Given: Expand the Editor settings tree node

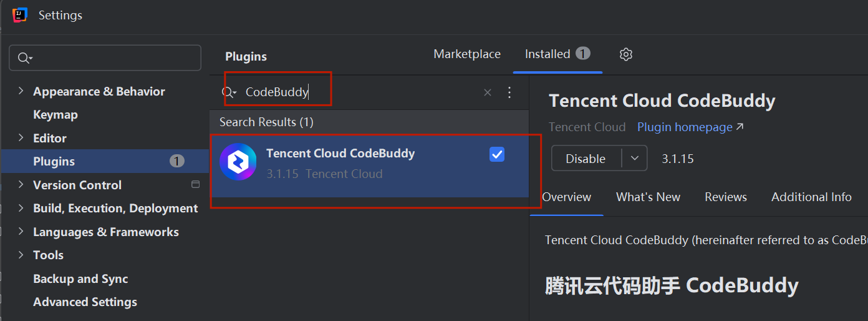Looking at the screenshot, I should [x=21, y=138].
